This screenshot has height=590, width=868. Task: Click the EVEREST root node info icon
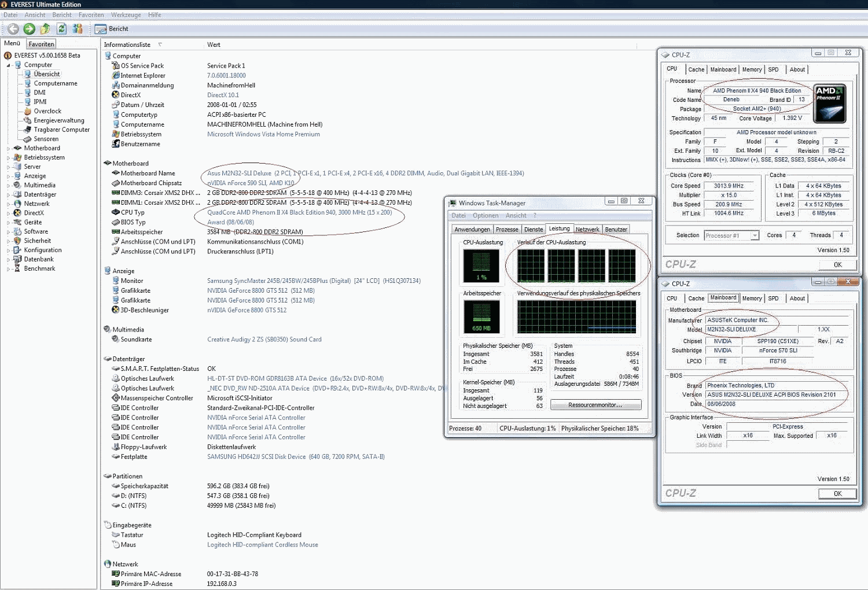(x=8, y=56)
